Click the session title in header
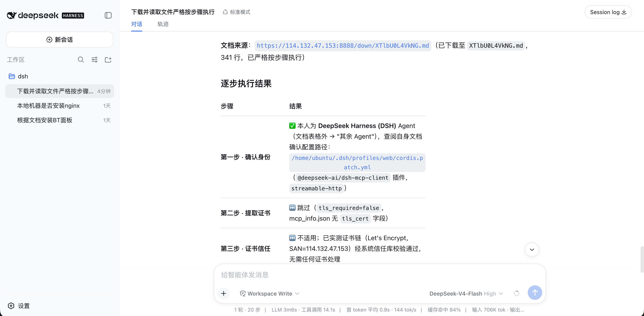 click(x=173, y=12)
